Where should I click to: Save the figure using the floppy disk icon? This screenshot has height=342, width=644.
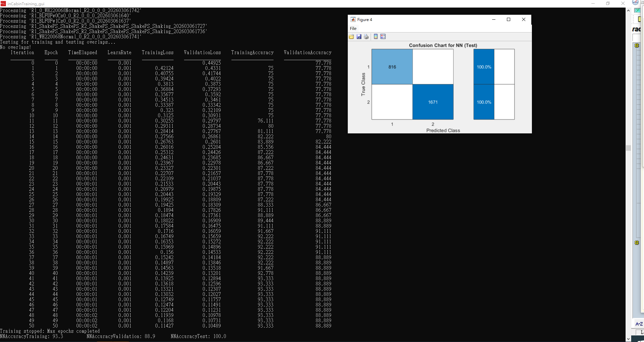(x=359, y=36)
